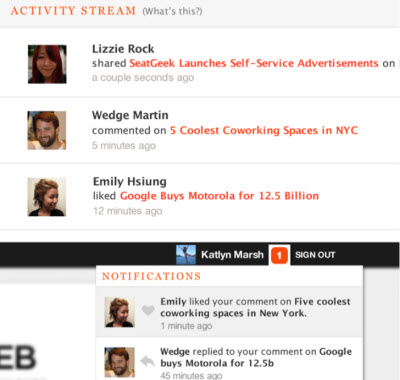This screenshot has height=380, width=400.
Task: Open the "What's this?" help link
Action: tap(172, 11)
